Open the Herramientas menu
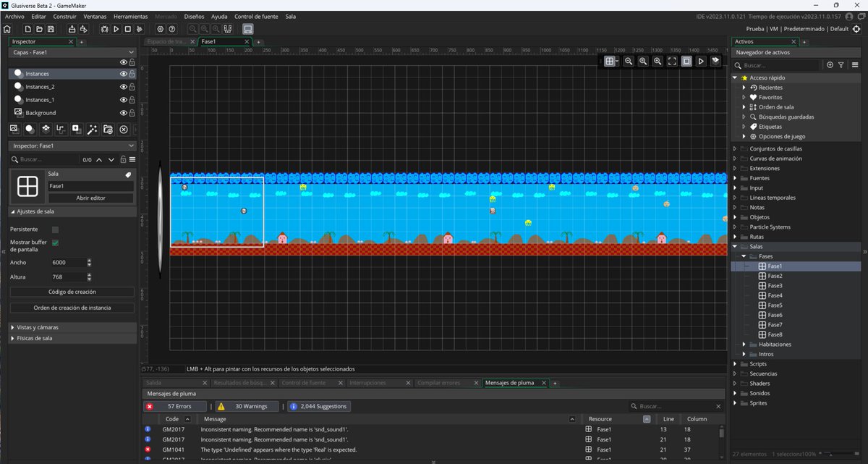 click(x=131, y=16)
